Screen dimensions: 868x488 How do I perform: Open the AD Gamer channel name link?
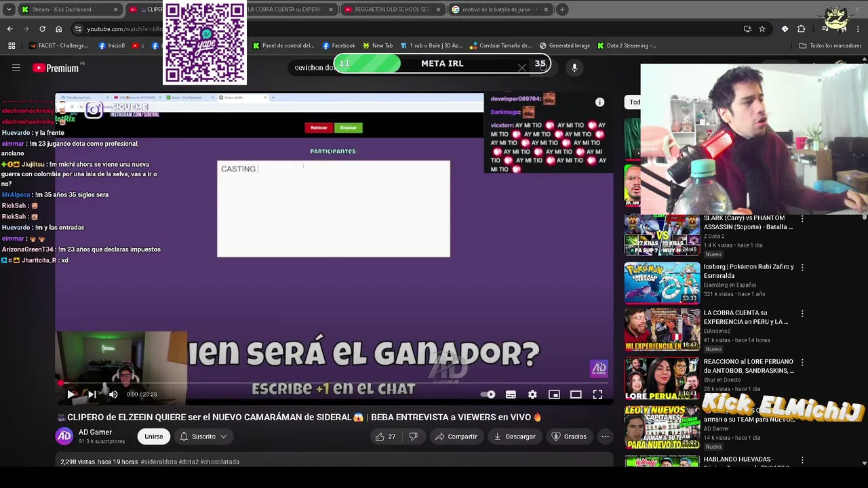pos(95,432)
